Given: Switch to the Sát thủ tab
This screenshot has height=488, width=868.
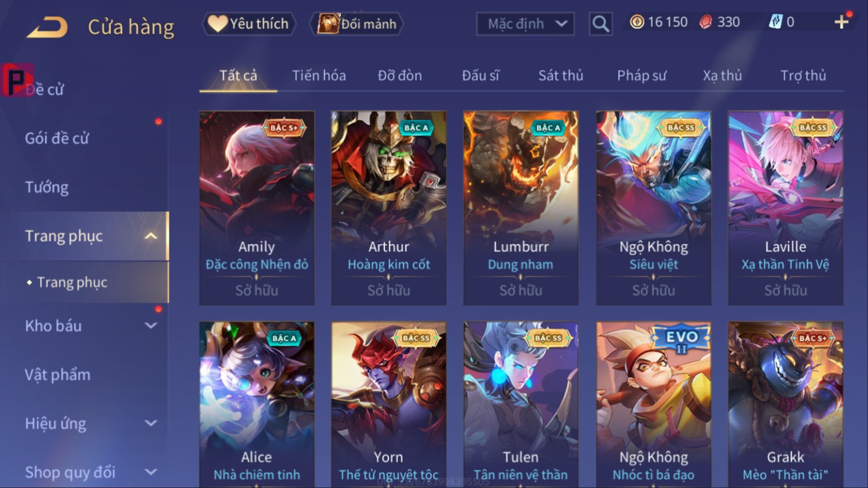Looking at the screenshot, I should click(560, 75).
